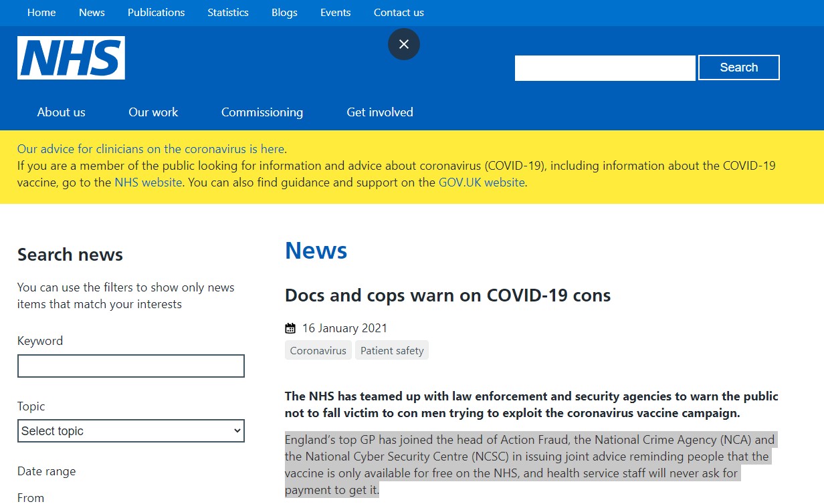Open the Home menu item
The height and width of the screenshot is (504, 824).
coord(41,13)
